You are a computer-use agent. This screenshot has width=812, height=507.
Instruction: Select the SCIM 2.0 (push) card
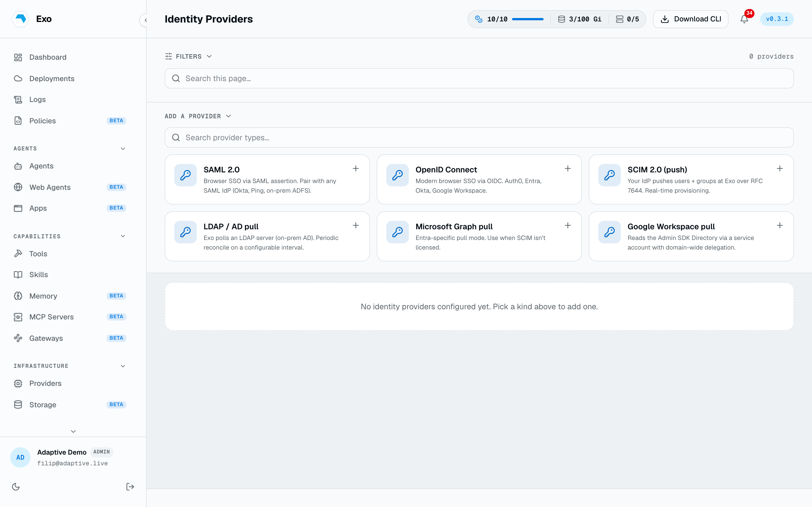click(x=691, y=179)
